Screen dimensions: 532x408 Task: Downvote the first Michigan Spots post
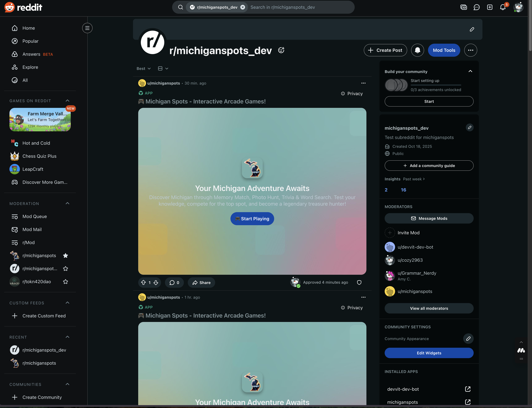[x=156, y=282]
